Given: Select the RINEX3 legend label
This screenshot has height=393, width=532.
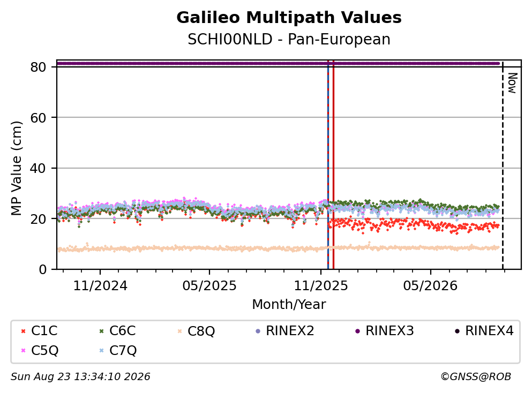Looking at the screenshot, I should (389, 330).
